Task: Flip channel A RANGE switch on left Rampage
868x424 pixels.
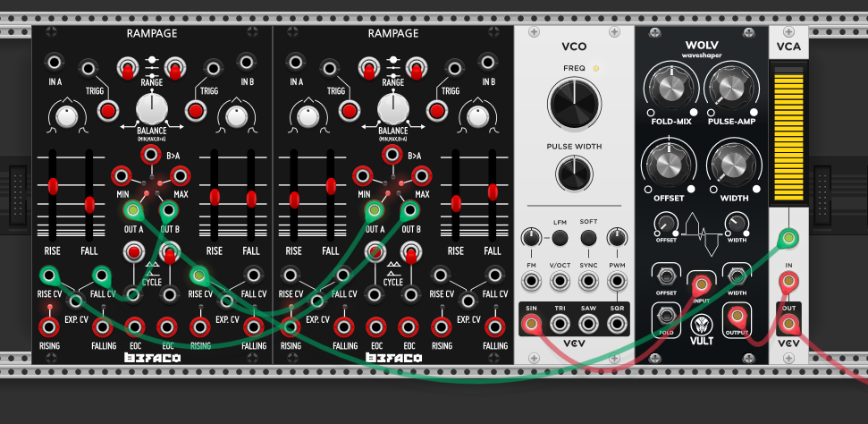Action: coord(128,69)
